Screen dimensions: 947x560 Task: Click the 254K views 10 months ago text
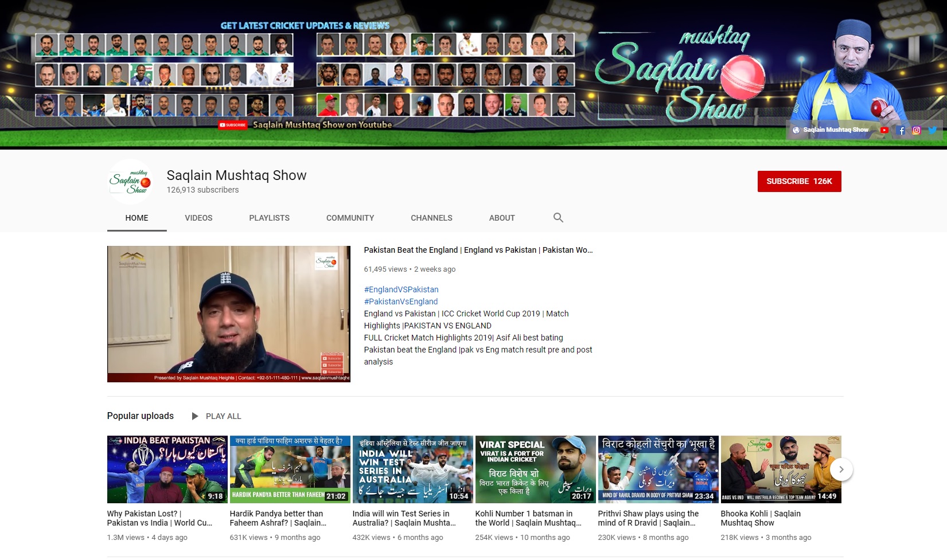(x=523, y=538)
